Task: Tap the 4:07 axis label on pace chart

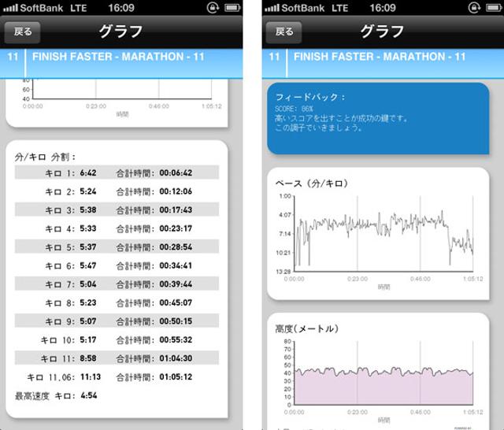Action: (x=285, y=215)
